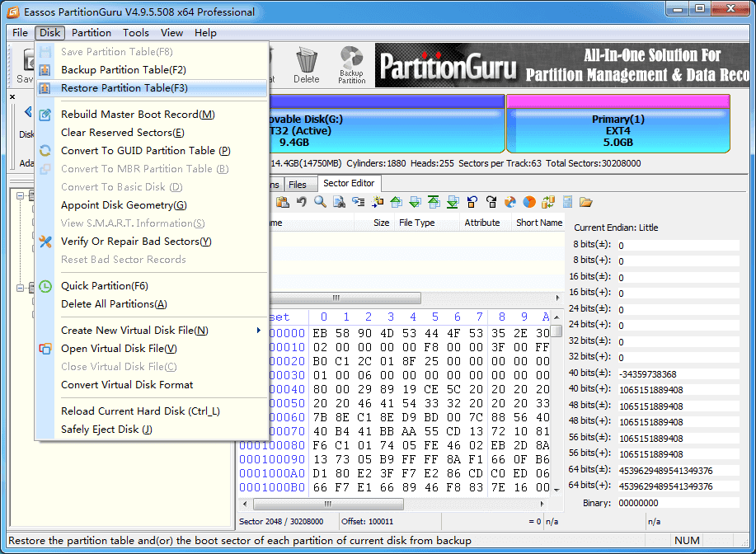Select Verify Or Repair Bad Sectors
This screenshot has height=554, width=756.
[x=152, y=242]
